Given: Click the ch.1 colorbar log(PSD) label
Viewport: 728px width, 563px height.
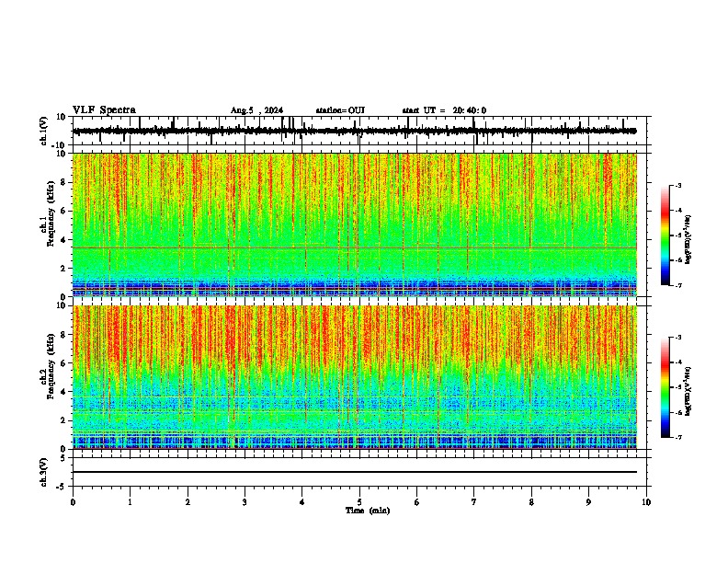Looking at the screenshot, I should click(x=688, y=239).
